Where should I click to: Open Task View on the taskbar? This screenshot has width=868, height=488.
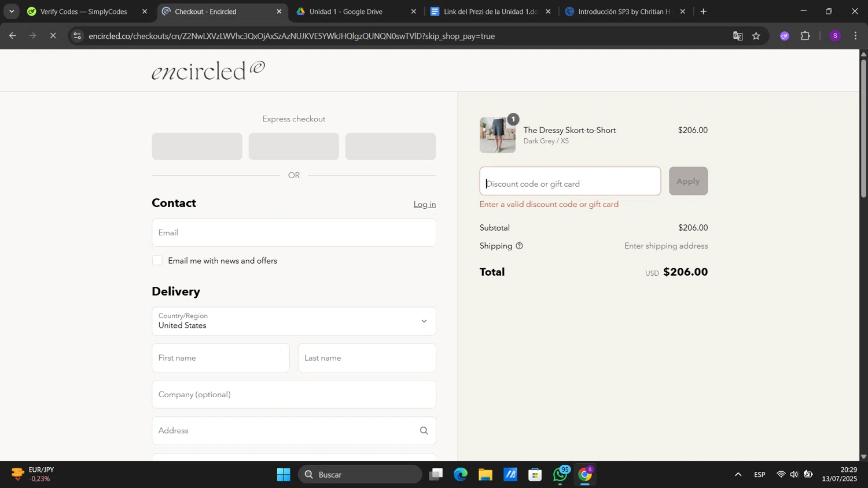pyautogui.click(x=436, y=475)
